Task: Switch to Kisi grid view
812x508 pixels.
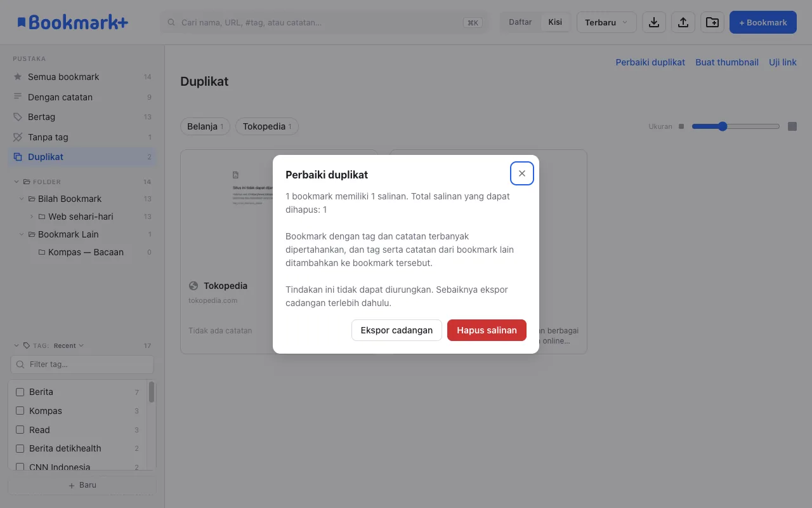Action: pos(555,22)
